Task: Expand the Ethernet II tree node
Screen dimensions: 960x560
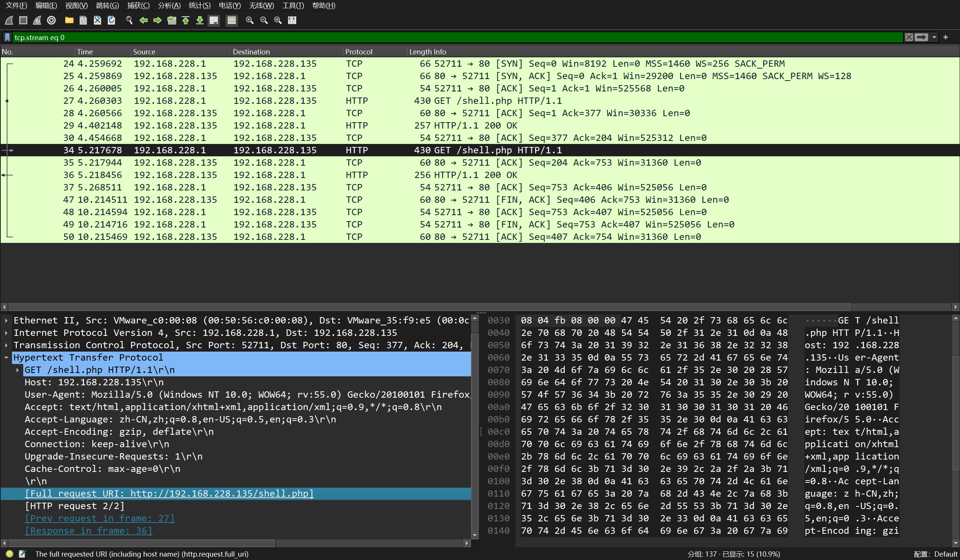Action: pyautogui.click(x=6, y=320)
